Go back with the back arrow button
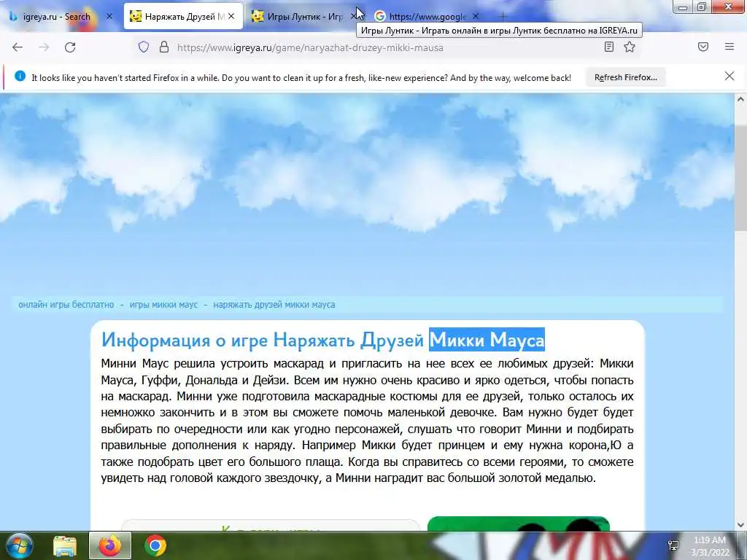Viewport: 747px width, 560px height. [x=18, y=47]
